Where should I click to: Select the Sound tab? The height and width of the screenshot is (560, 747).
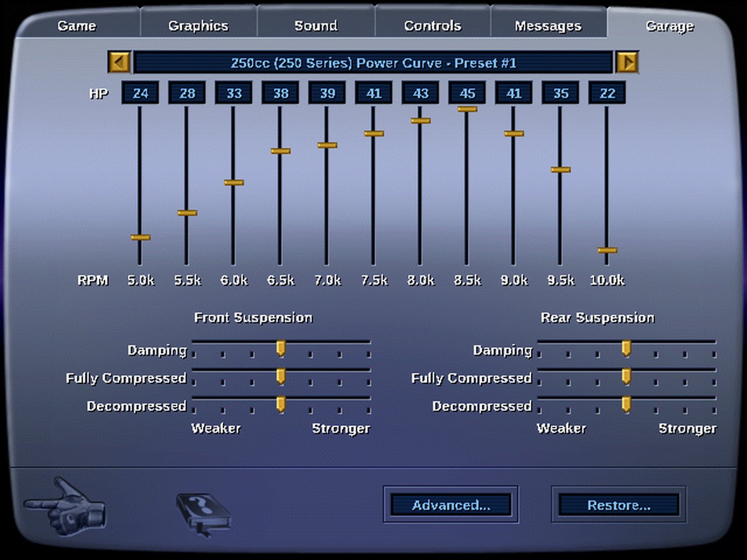tap(316, 26)
